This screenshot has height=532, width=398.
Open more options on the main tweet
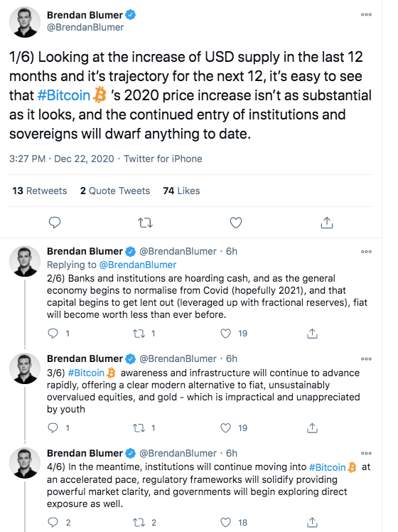(366, 15)
